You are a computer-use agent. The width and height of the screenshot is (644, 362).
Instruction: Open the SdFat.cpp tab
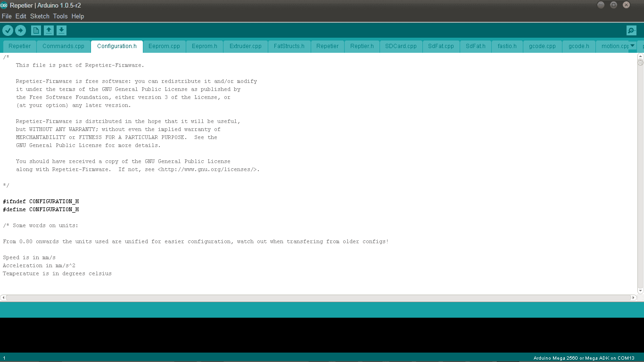[441, 46]
